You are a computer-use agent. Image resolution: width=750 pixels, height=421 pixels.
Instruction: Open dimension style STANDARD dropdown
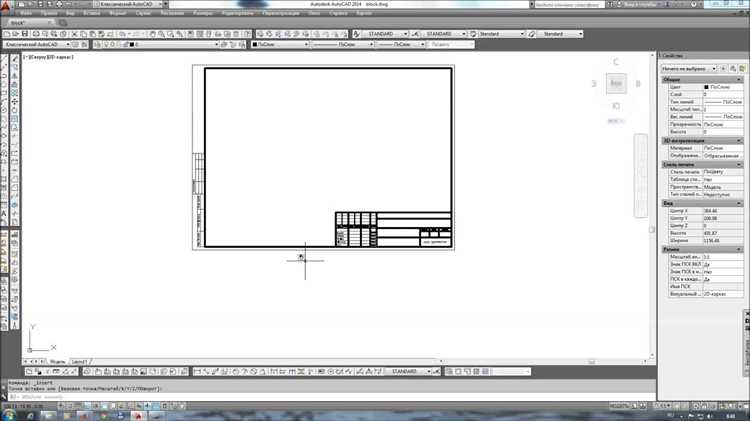point(443,34)
